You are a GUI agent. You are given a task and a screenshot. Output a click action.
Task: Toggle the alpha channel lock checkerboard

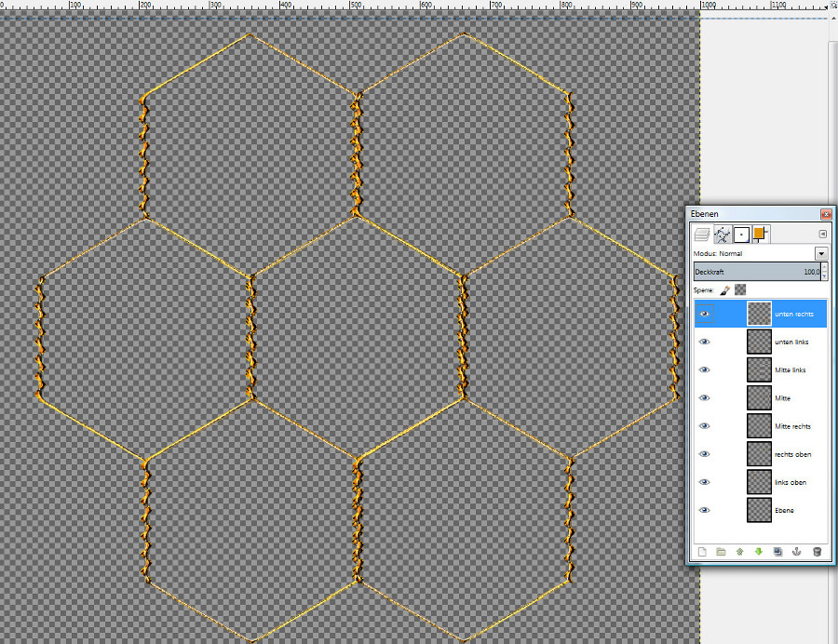click(740, 290)
